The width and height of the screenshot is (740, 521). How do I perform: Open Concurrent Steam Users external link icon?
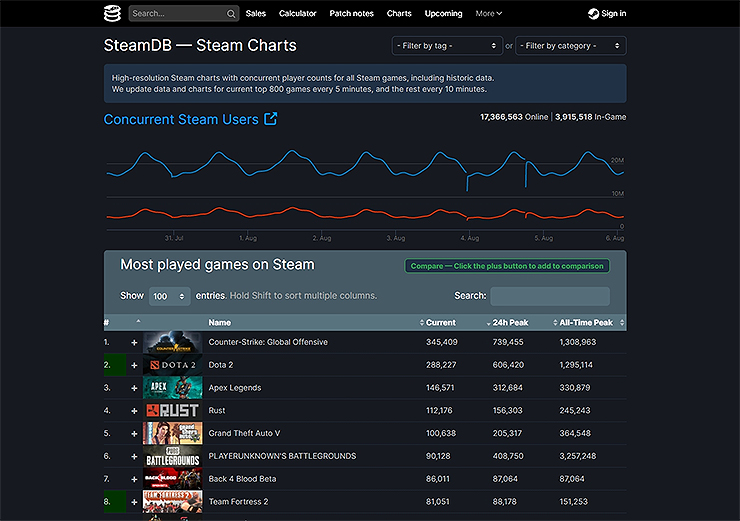tap(270, 119)
